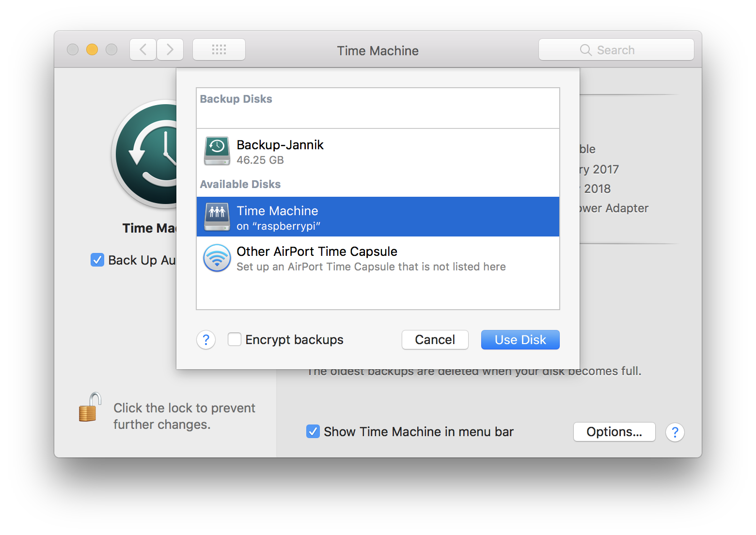Open help next to the Options button
Image resolution: width=756 pixels, height=535 pixels.
675,432
